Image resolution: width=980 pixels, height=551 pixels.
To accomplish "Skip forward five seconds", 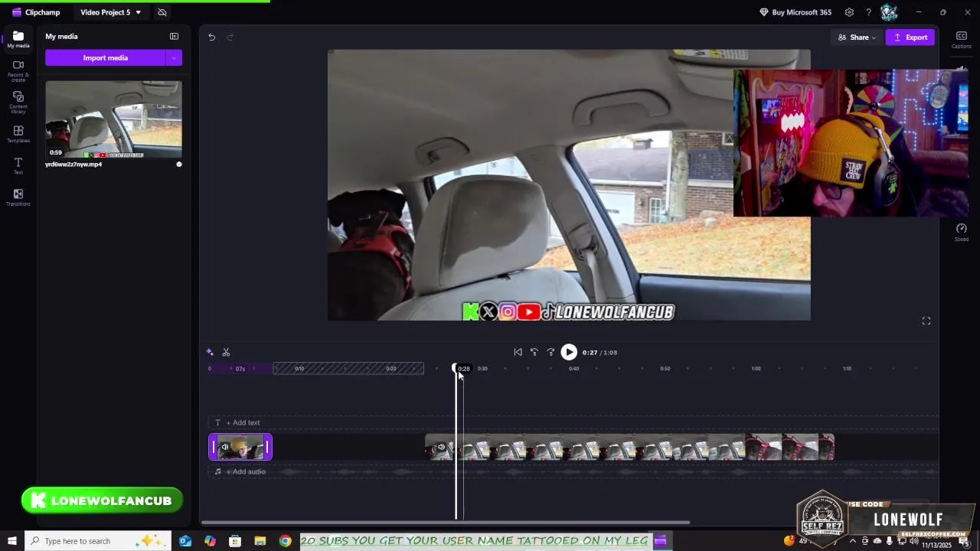I will point(550,352).
